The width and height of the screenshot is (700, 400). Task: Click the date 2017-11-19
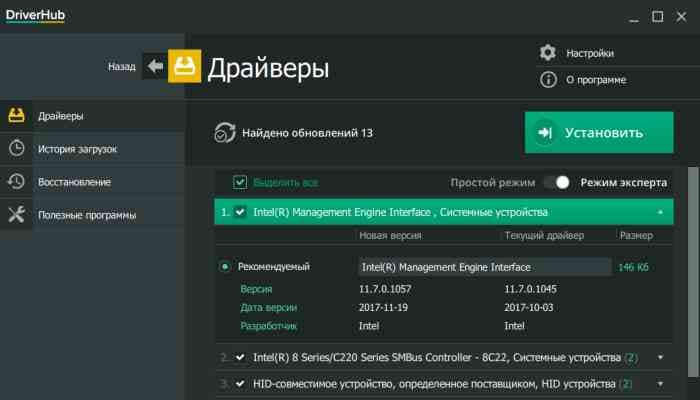point(383,307)
